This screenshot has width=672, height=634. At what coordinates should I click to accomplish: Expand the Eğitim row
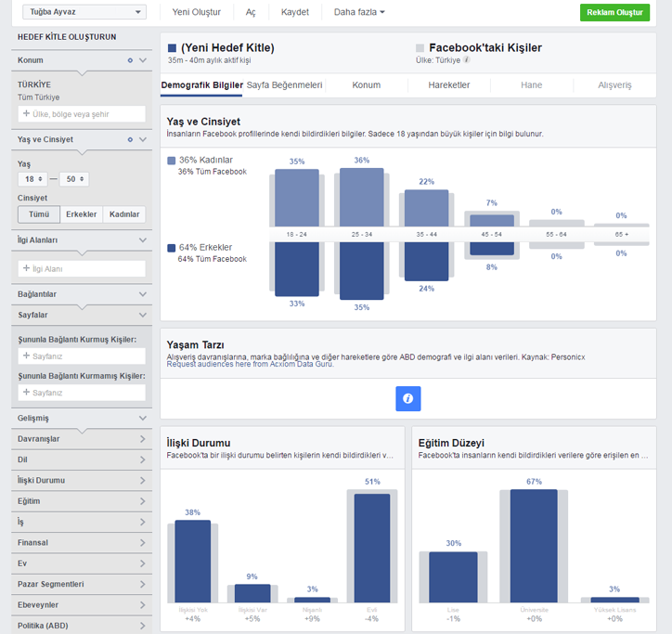(82, 501)
